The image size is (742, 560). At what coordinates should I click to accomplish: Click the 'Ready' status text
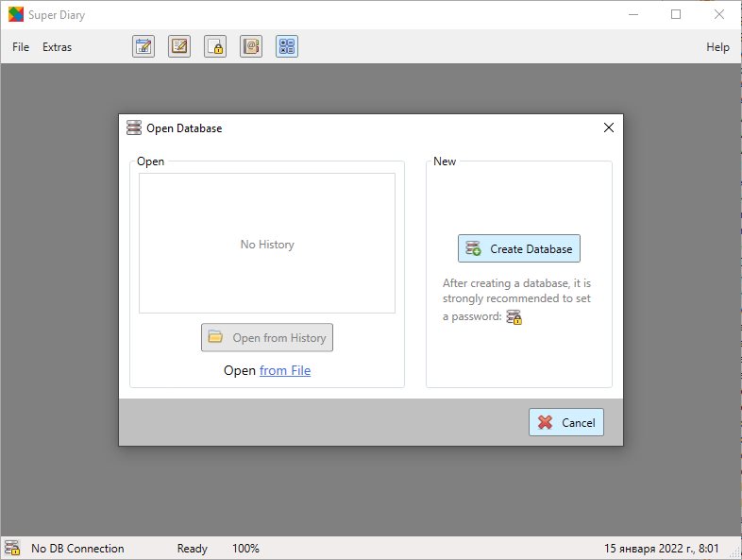(193, 548)
